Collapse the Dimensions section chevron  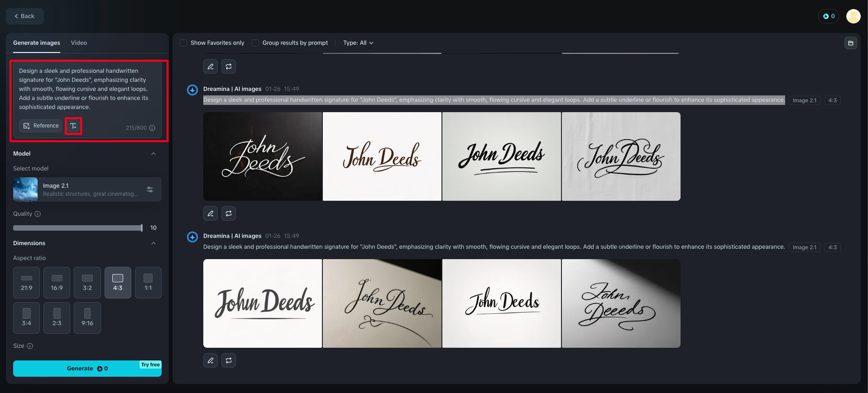tap(153, 243)
